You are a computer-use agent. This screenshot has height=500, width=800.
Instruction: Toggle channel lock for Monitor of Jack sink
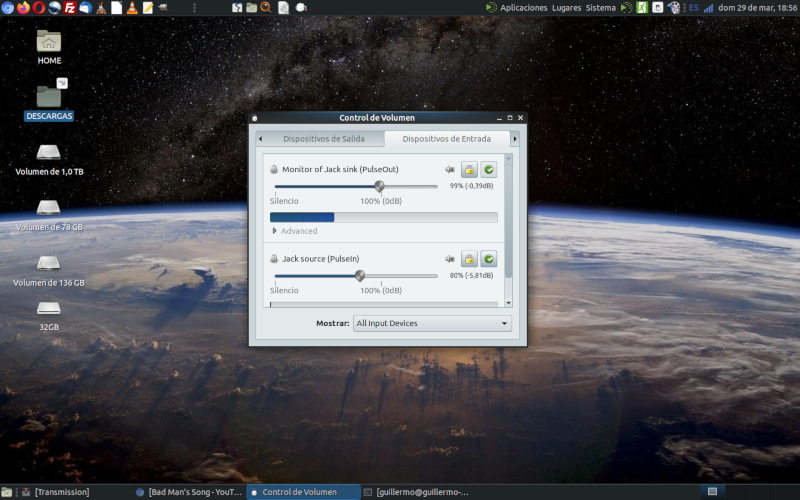(x=469, y=170)
